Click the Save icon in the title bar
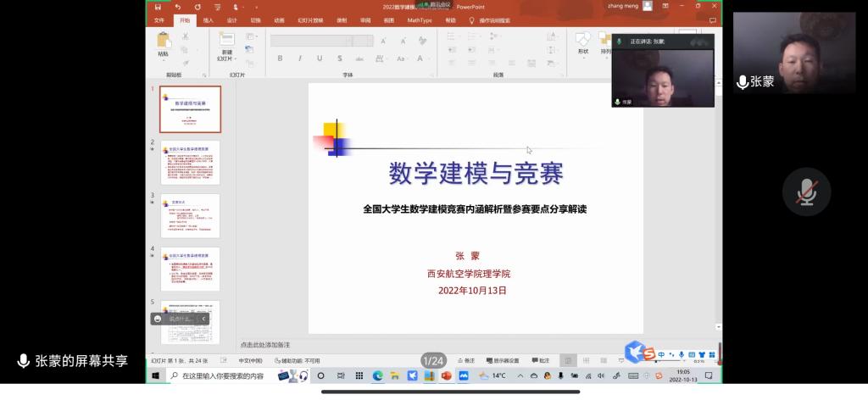Screen dimensions: 868x400 (x=158, y=7)
